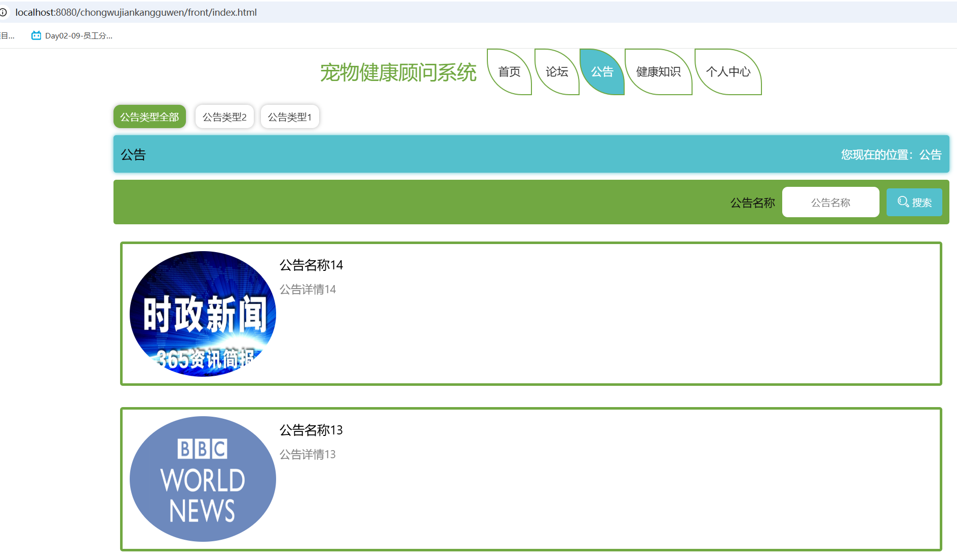Select the 公告 navigation tab
This screenshot has width=957, height=560.
coord(602,72)
